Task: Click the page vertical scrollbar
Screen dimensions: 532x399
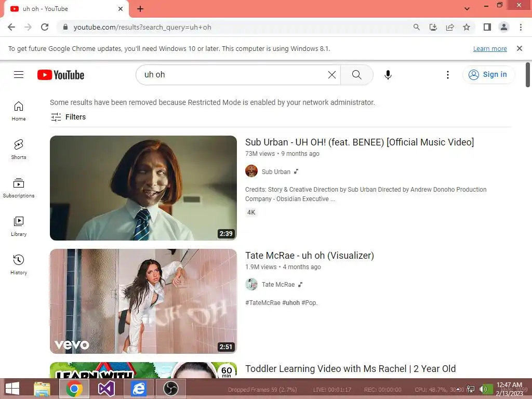Action: [x=528, y=75]
